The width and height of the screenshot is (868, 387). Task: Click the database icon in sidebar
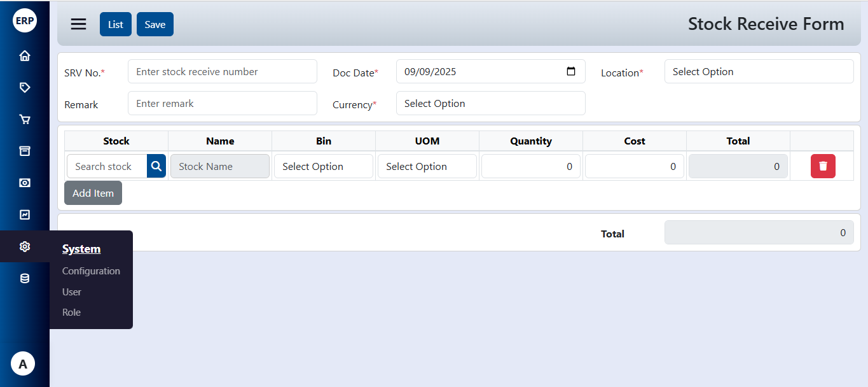tap(25, 279)
